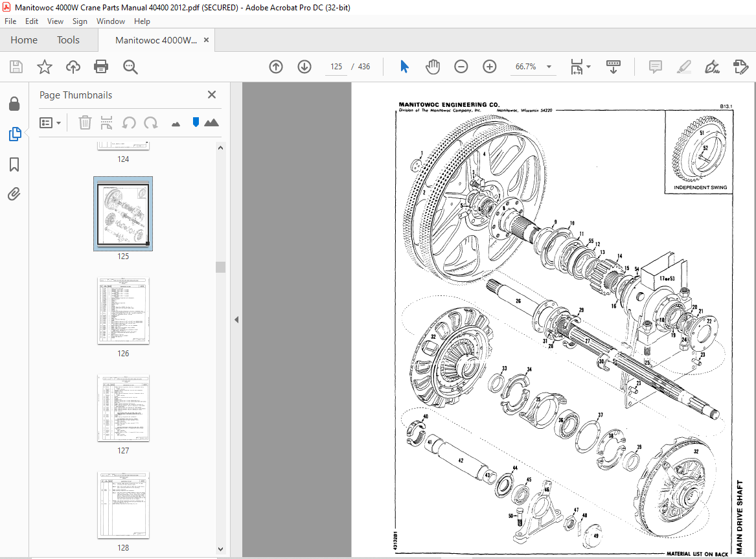756x559 pixels.
Task: Reduce thumbnail size small mountain icon
Action: [x=176, y=124]
